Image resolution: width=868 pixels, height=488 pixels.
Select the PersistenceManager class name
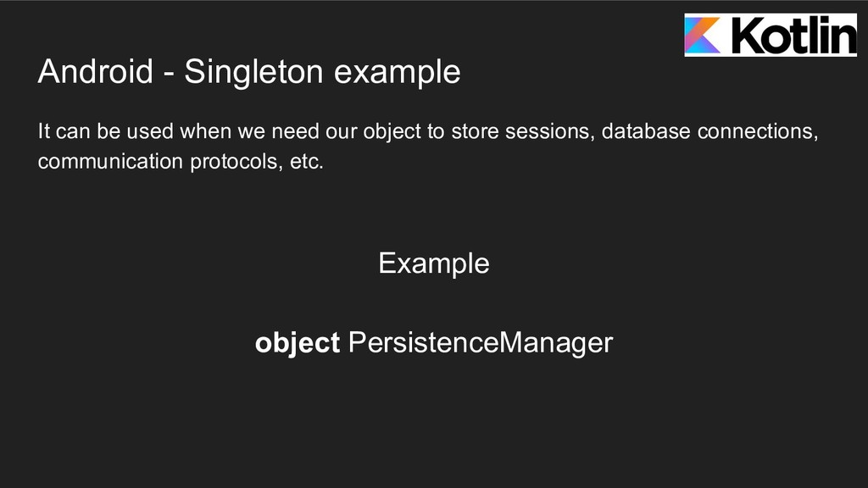480,342
